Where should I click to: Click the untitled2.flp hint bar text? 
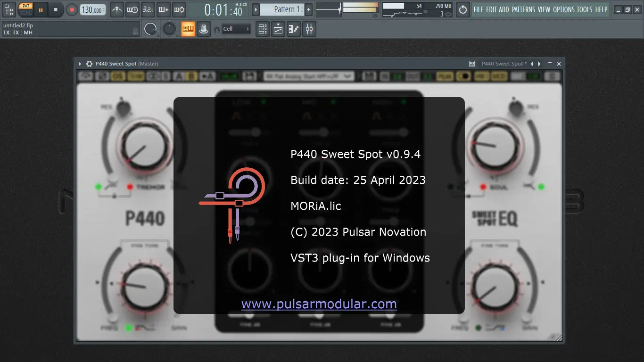click(x=18, y=25)
